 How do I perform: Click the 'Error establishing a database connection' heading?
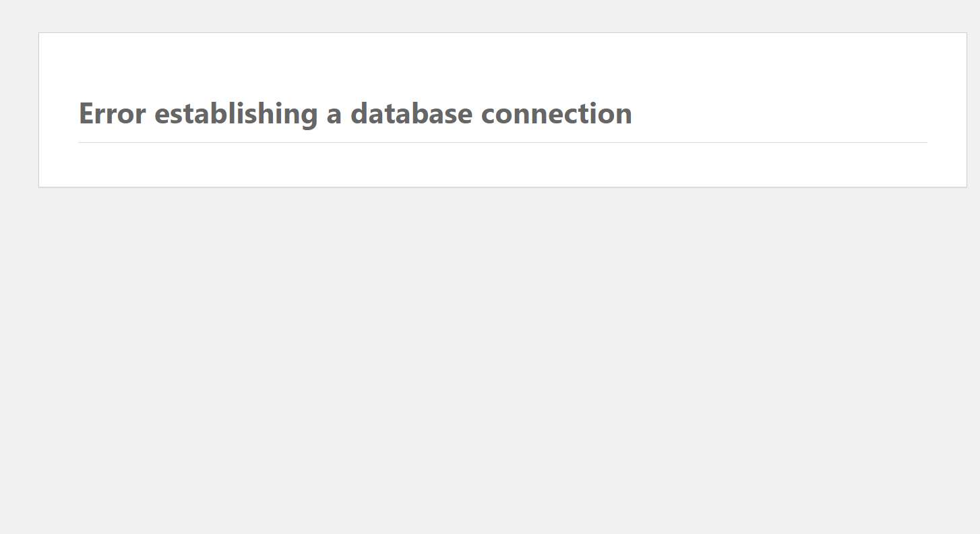point(355,113)
